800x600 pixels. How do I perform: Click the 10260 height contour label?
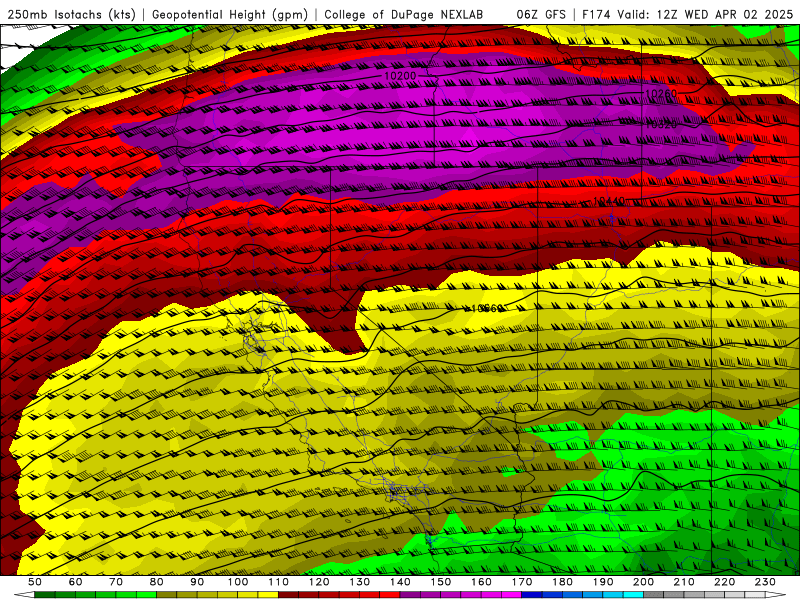point(661,93)
